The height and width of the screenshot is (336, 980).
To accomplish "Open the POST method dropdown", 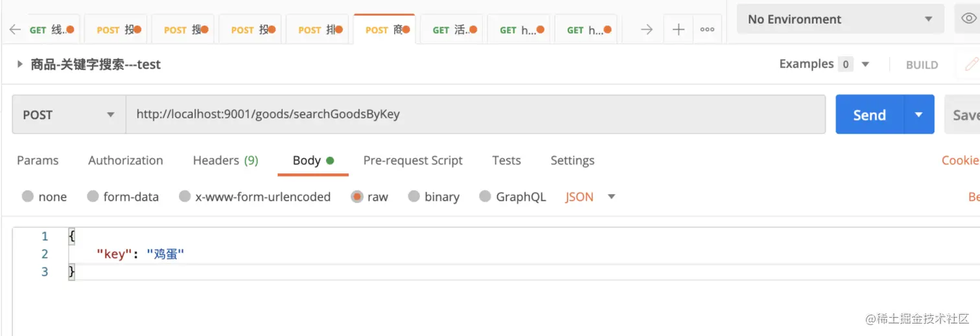I will coord(69,115).
